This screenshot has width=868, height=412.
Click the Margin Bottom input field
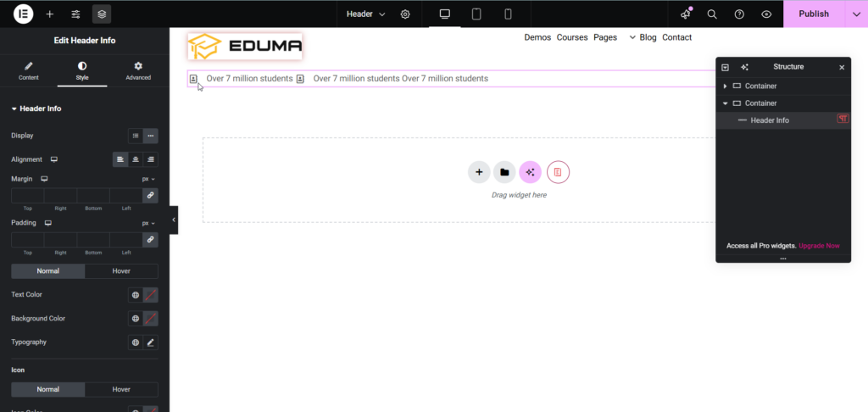93,196
